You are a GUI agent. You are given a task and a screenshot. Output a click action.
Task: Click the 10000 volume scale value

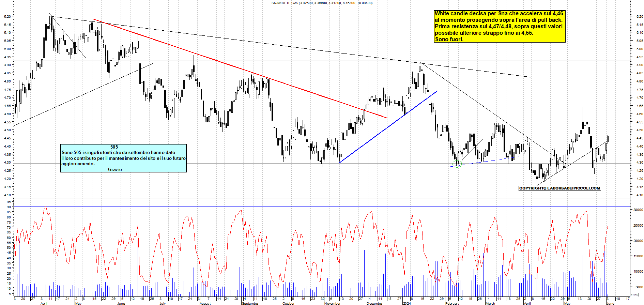click(638, 272)
